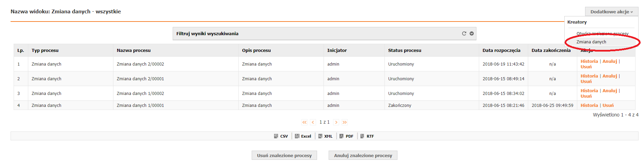The height and width of the screenshot is (167, 644).
Task: Select Zmiana danych from Kreatory menu
Action: click(591, 42)
